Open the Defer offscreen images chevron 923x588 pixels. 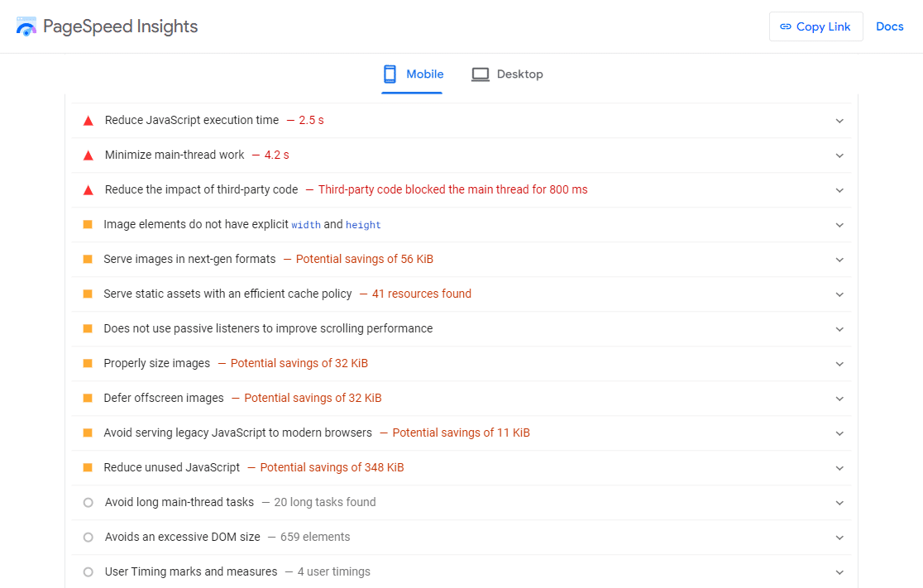[x=839, y=399]
